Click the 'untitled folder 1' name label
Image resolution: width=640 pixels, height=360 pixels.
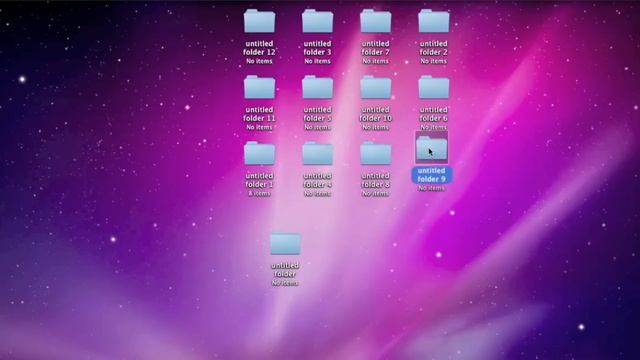[x=259, y=180]
